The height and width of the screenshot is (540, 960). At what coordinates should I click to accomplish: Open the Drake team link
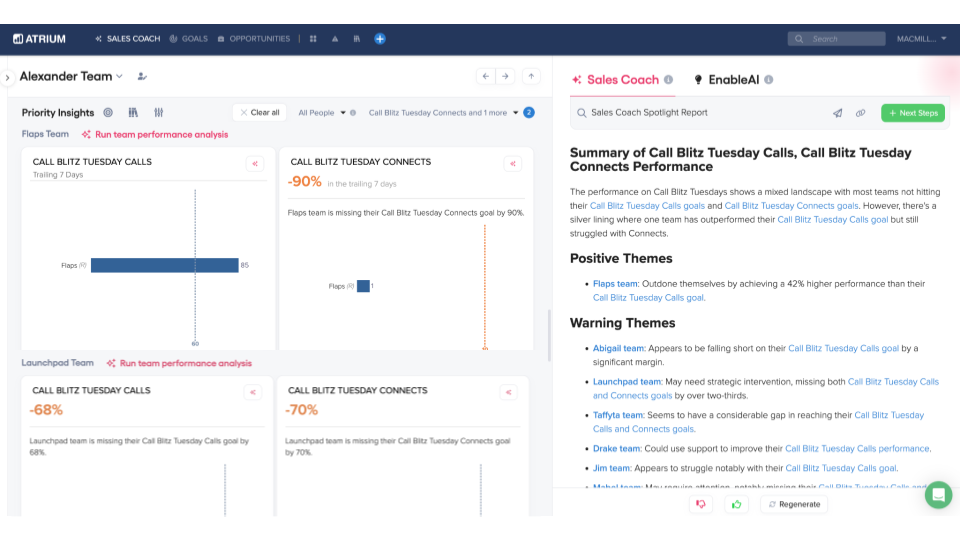coord(617,449)
